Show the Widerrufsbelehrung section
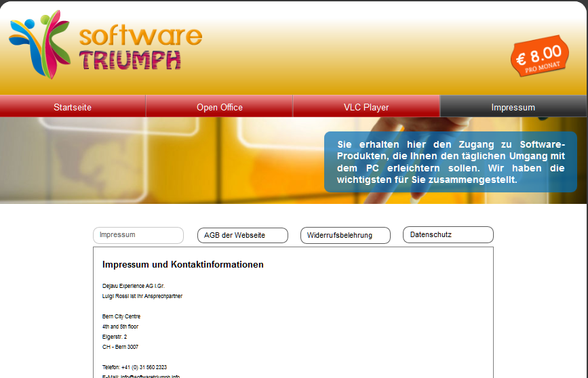Image resolution: width=588 pixels, height=378 pixels. coord(345,235)
